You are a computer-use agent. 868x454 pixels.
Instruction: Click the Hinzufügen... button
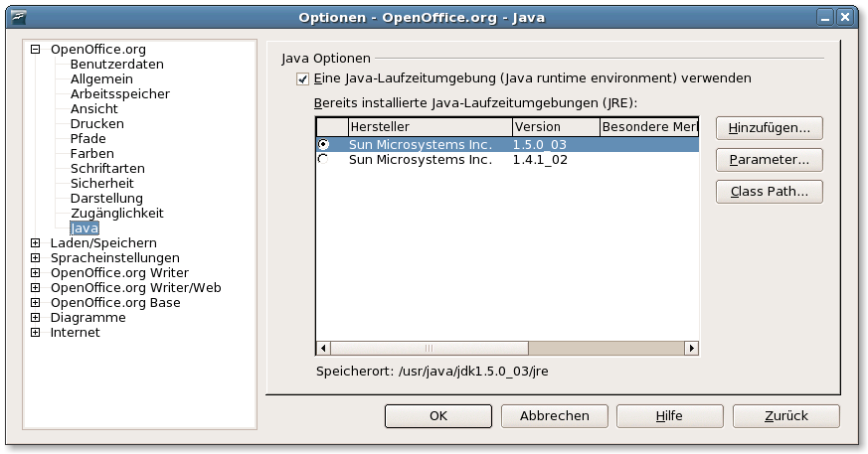(769, 128)
